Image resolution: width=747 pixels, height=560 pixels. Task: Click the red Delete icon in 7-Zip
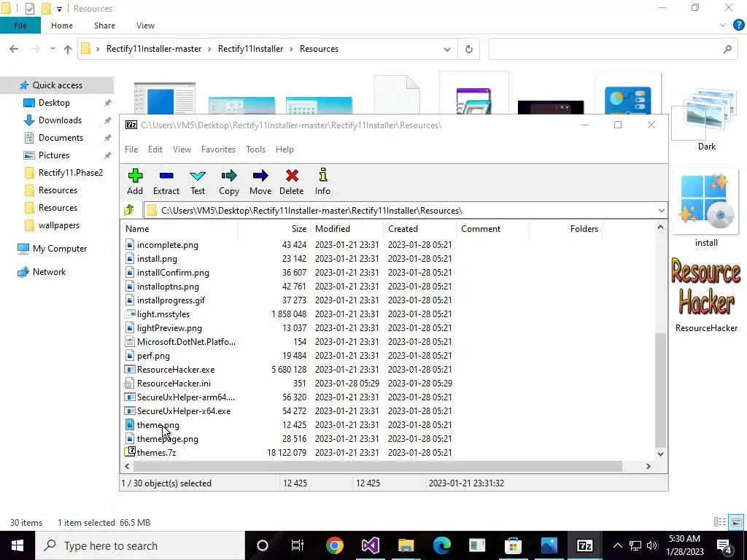pos(292,182)
